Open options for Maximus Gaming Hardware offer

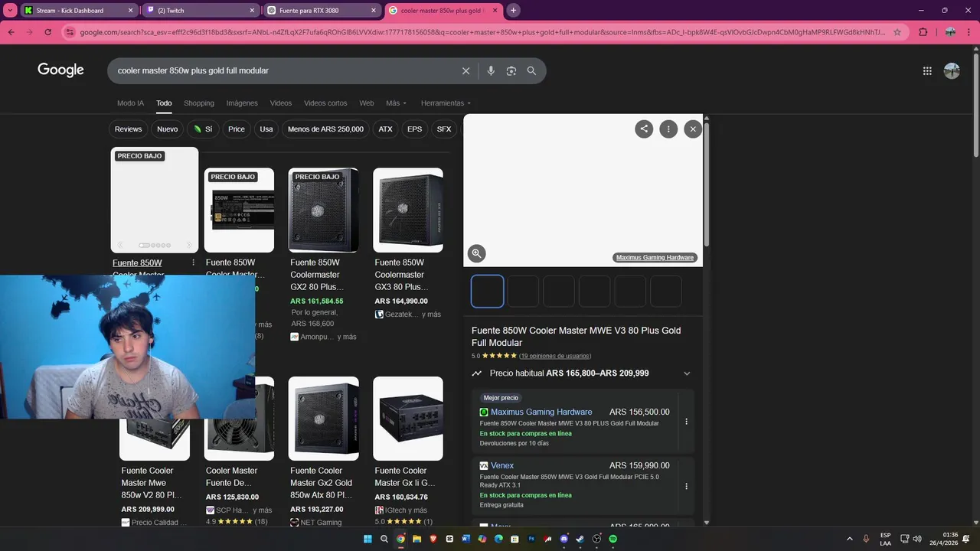pos(686,422)
